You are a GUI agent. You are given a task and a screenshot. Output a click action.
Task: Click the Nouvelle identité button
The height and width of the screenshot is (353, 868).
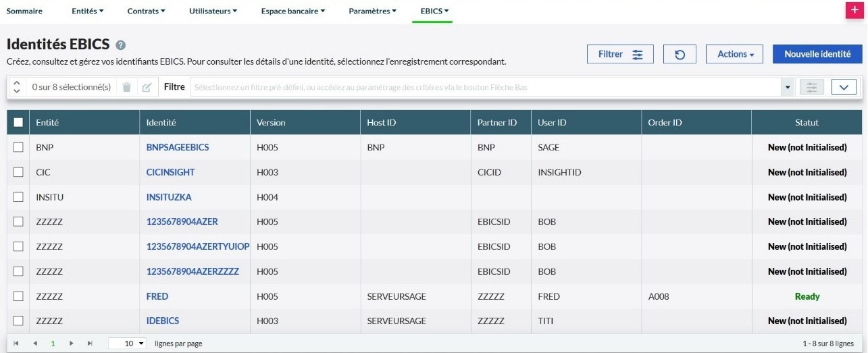pos(817,55)
